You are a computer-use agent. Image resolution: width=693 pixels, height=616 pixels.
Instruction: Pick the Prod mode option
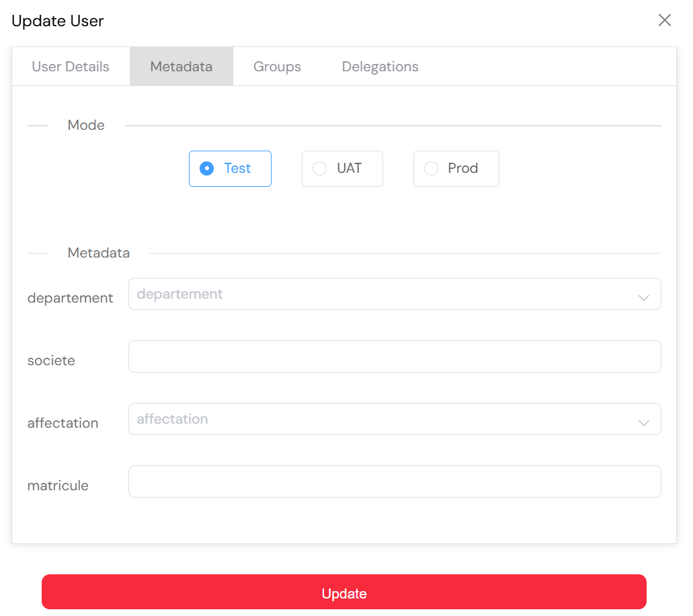pos(456,169)
